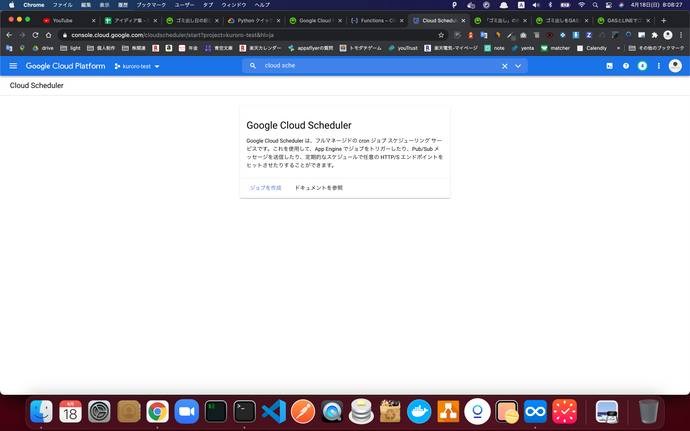Open Visual Studio Code in the Dock
The image size is (690, 431).
274,412
